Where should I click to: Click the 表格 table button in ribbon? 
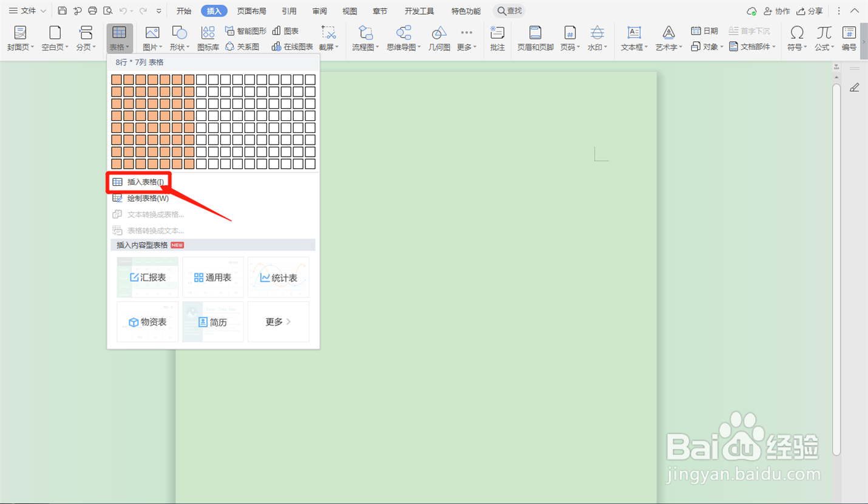tap(120, 38)
